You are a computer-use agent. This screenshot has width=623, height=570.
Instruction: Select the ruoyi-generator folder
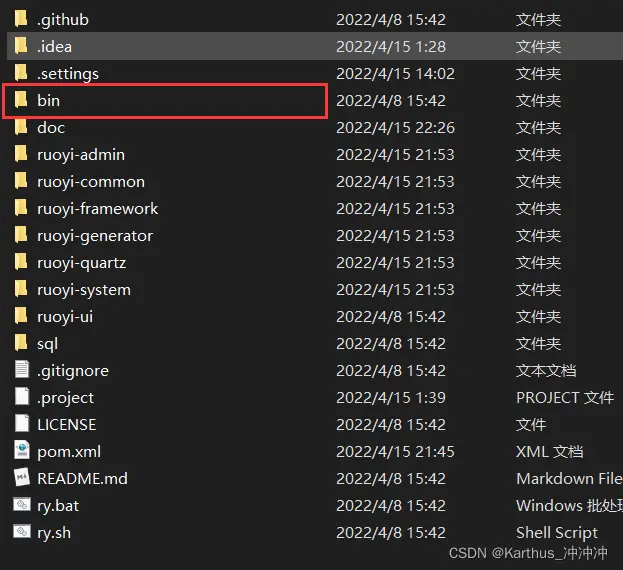point(95,235)
